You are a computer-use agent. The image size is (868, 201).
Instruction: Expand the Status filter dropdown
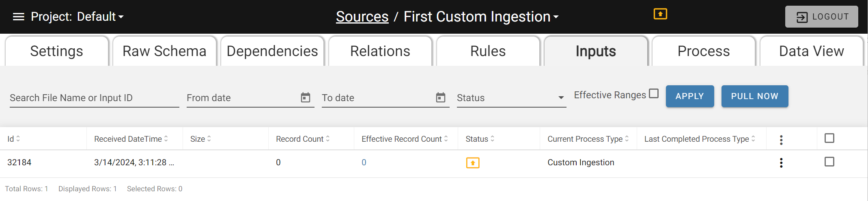click(511, 98)
